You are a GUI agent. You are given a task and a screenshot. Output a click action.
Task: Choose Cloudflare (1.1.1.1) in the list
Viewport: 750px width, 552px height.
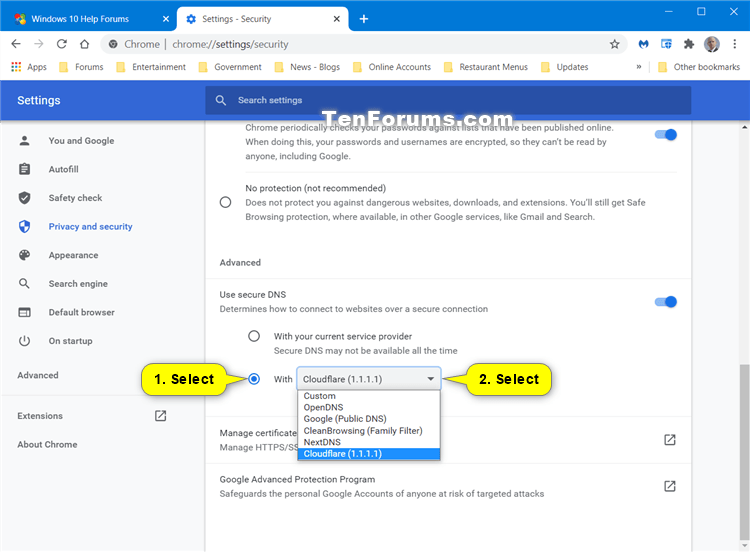pos(368,454)
